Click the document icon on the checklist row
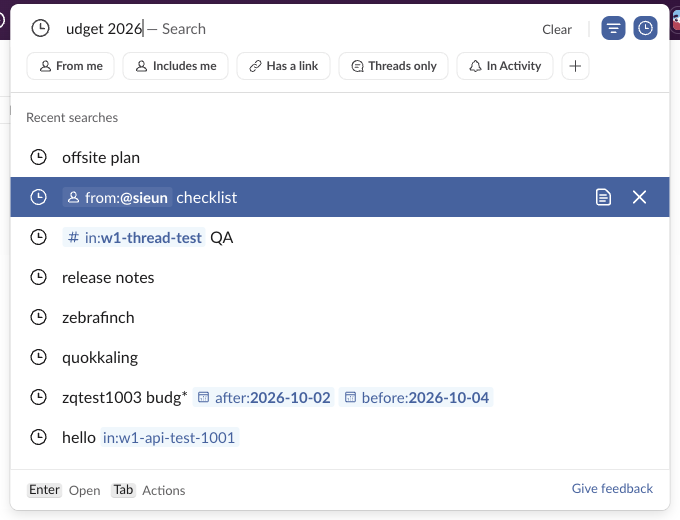The width and height of the screenshot is (680, 520). pos(603,197)
